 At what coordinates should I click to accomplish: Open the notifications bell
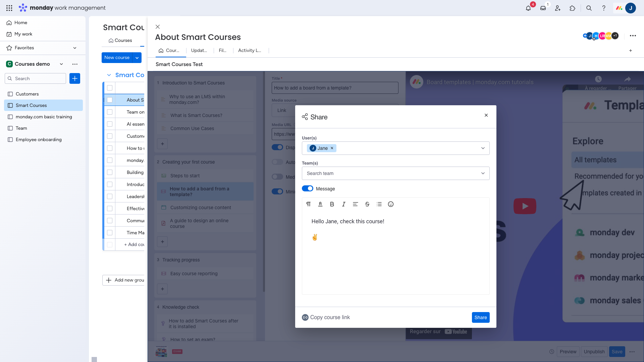(x=528, y=8)
